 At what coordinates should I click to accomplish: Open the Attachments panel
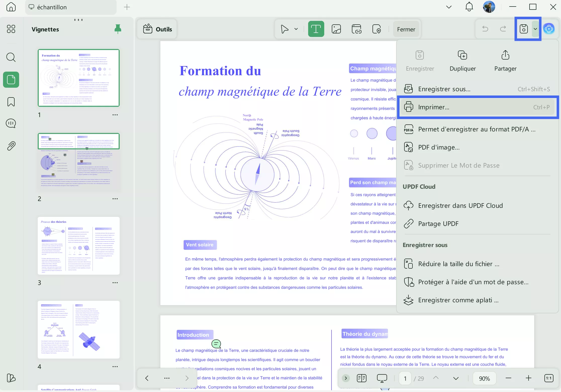pos(11,146)
